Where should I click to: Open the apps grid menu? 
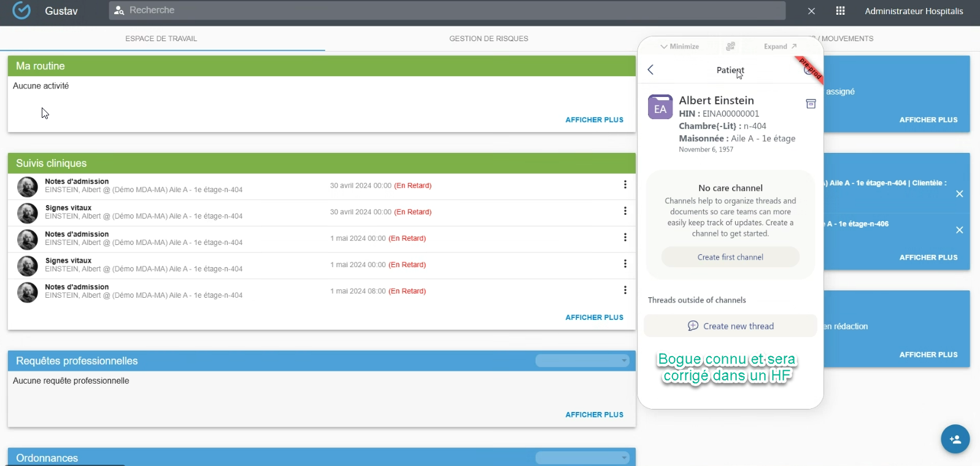(840, 11)
